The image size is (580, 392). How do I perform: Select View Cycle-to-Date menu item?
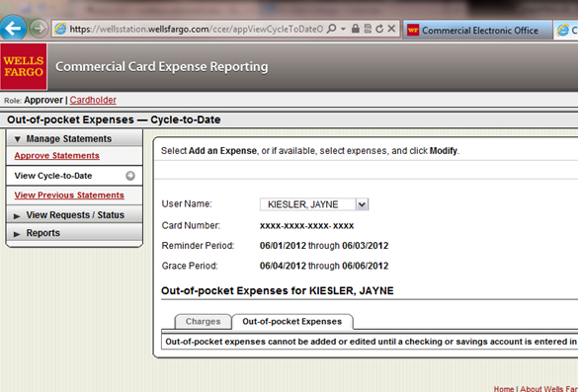[74, 176]
